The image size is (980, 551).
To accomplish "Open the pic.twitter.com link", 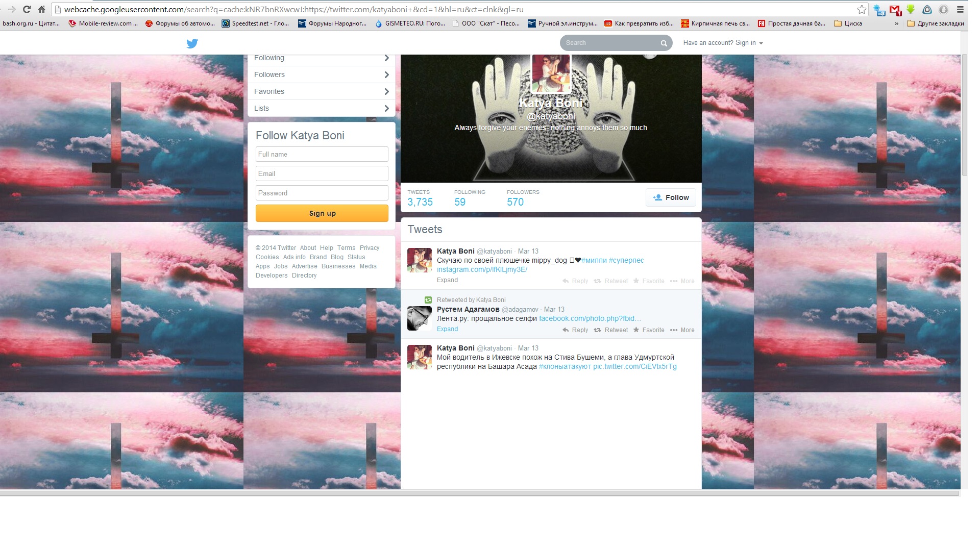I will click(x=635, y=366).
